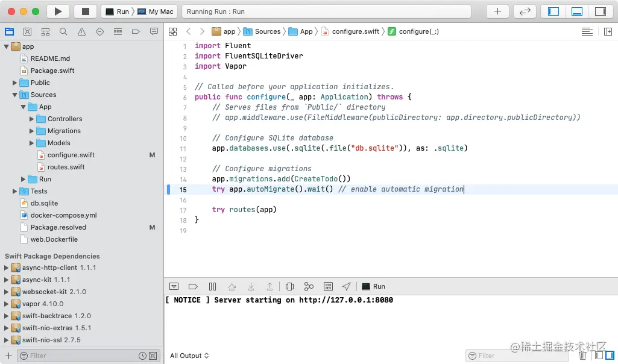
Task: Open the Report navigator speech bubble
Action: [x=154, y=31]
